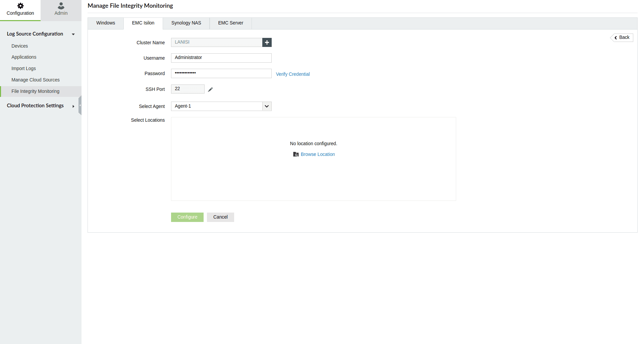Click the Browse Location folder search icon
644x344 pixels.
pyautogui.click(x=296, y=154)
